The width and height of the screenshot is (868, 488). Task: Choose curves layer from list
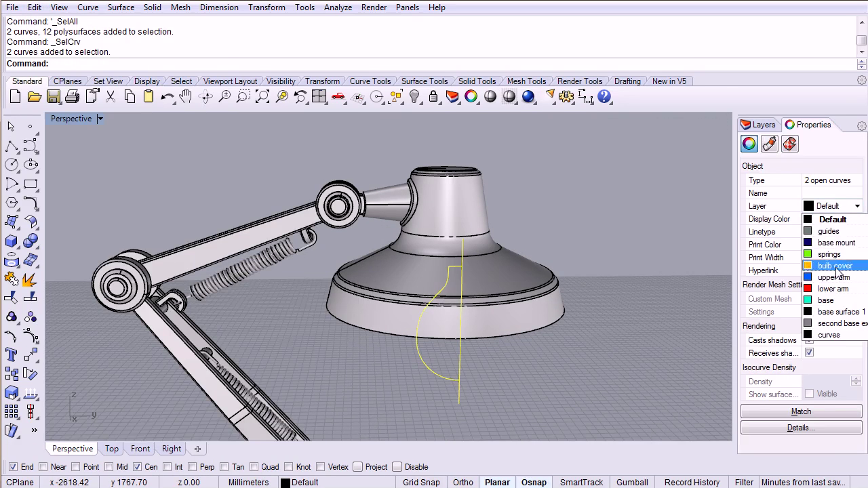[835, 335]
